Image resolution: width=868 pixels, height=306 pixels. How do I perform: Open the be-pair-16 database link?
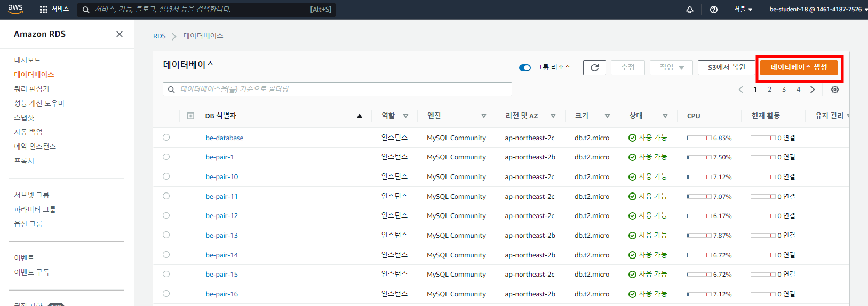pos(222,294)
